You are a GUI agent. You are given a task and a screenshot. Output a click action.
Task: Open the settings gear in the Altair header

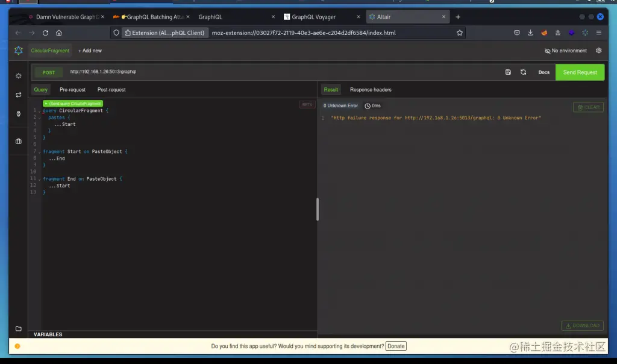click(598, 51)
